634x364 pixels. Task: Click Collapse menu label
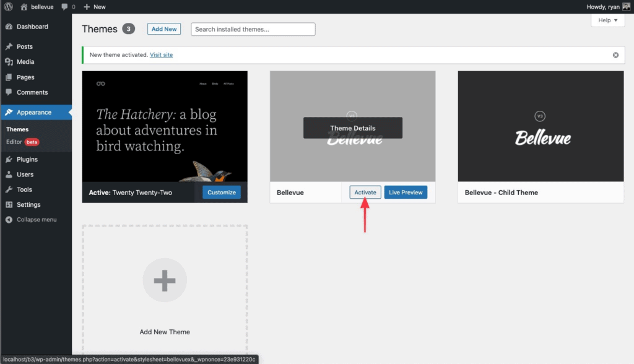pyautogui.click(x=37, y=220)
